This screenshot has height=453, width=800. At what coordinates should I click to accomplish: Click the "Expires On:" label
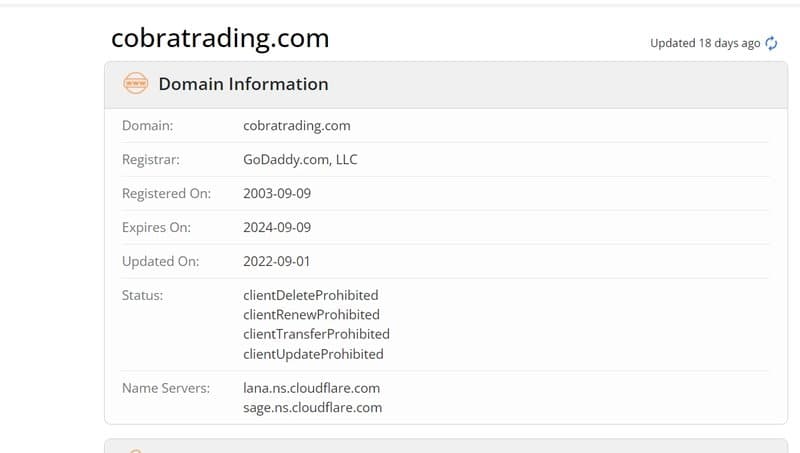click(156, 228)
